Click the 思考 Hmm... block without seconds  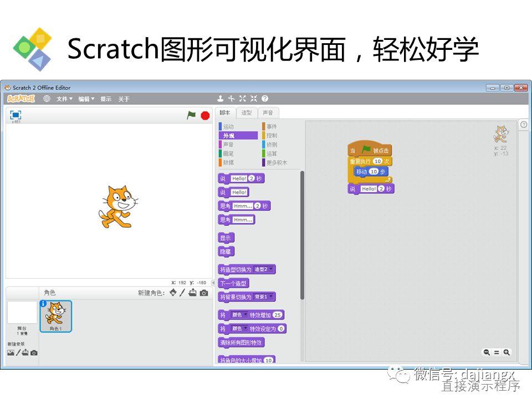237,220
